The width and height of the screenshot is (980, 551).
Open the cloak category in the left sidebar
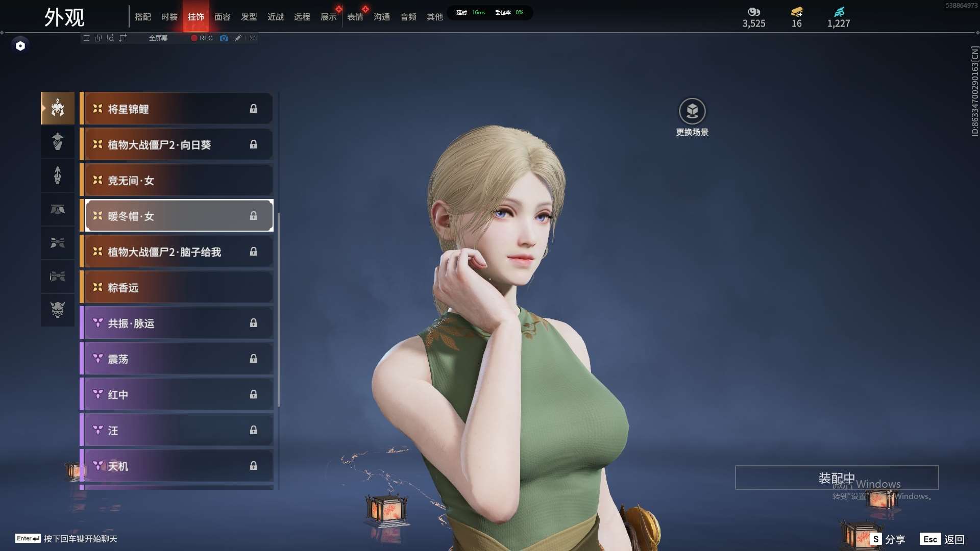pos(58,142)
